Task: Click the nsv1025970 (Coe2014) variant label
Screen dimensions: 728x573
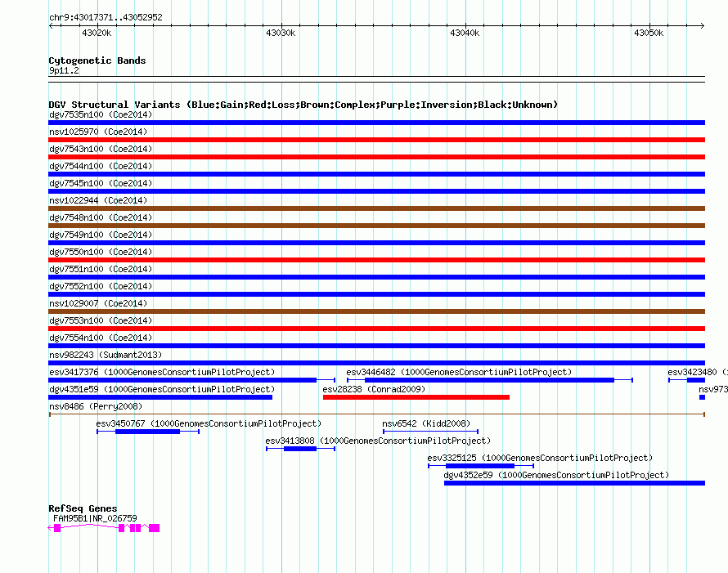Action: coord(98,132)
